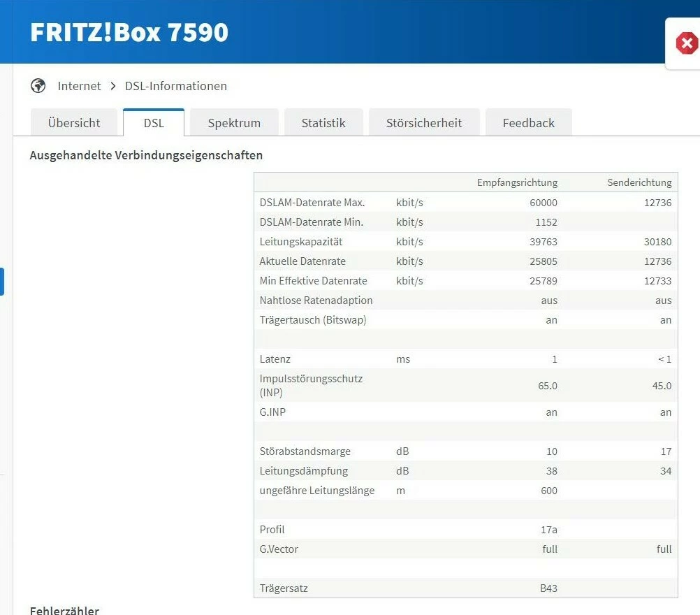700x615 pixels.
Task: Click the Trägersatz value B43
Action: (548, 588)
